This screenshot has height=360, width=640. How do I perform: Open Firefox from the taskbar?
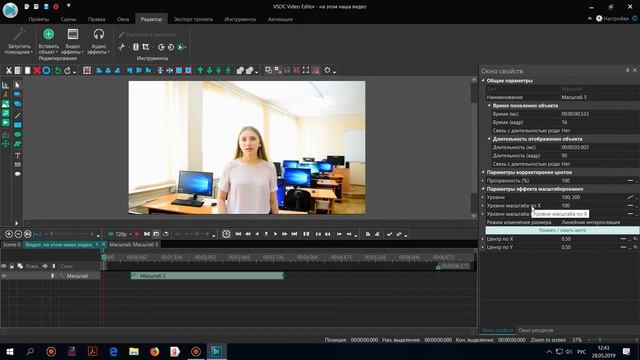(x=154, y=351)
